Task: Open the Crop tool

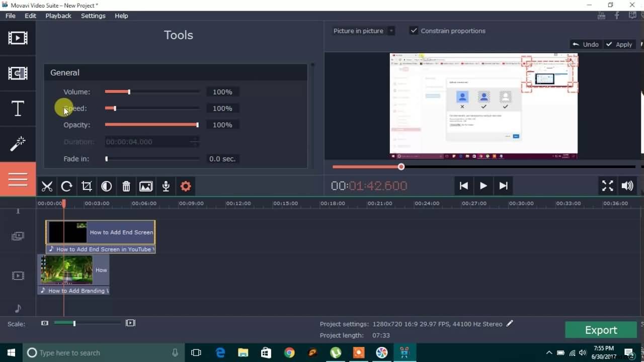Action: pos(87,186)
